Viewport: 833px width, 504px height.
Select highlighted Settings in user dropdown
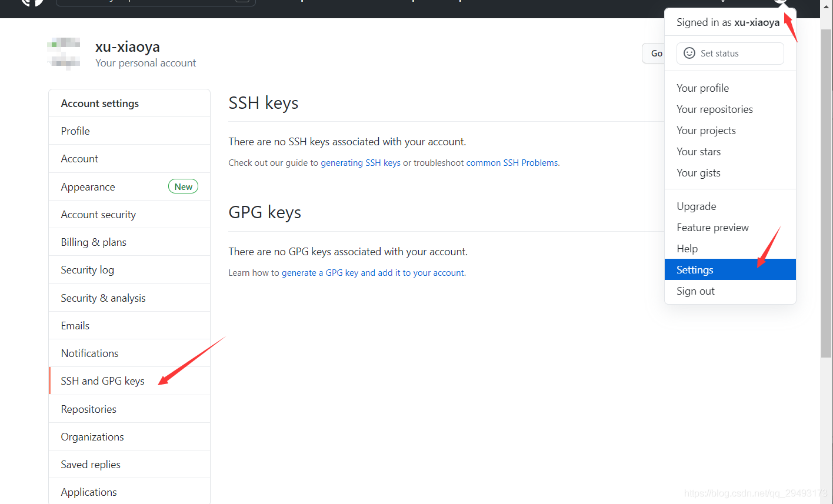[730, 269]
